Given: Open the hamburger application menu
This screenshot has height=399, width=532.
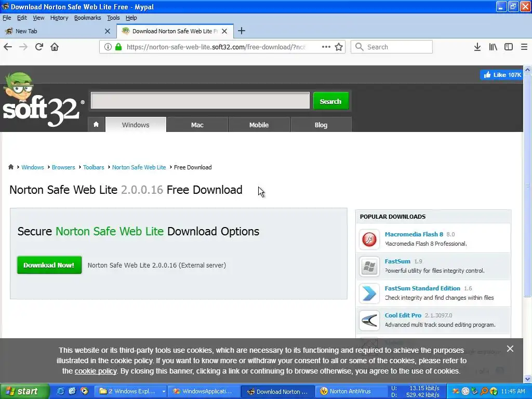Looking at the screenshot, I should [x=524, y=47].
